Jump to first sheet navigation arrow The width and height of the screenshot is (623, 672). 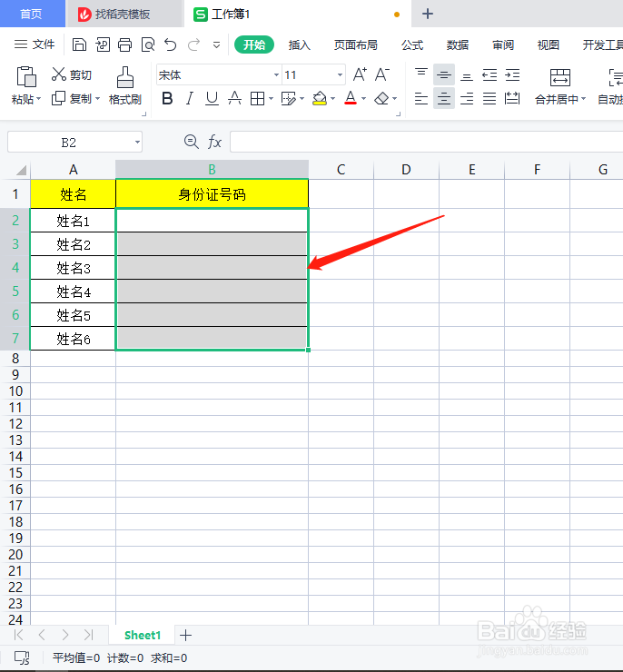point(18,635)
